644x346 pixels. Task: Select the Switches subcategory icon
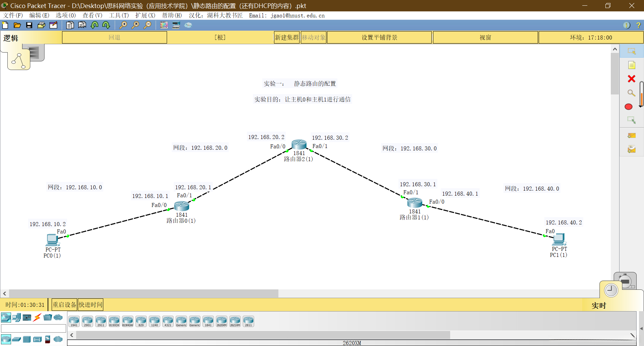(16, 339)
